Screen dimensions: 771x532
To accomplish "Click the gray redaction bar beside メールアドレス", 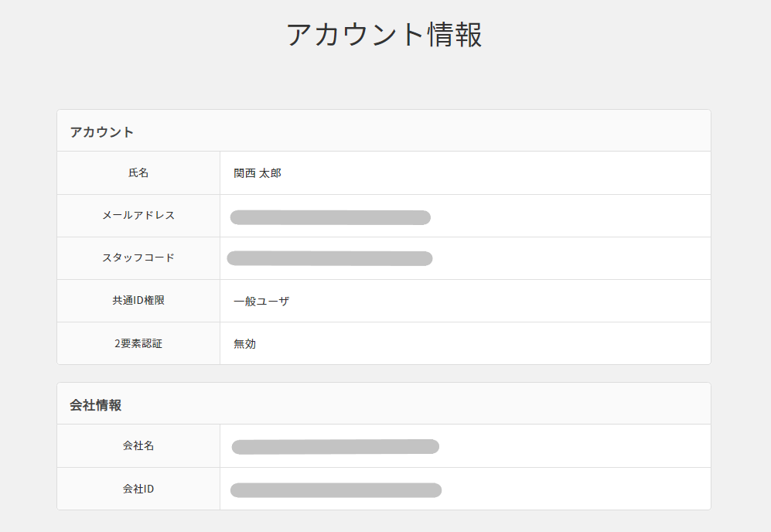I will tap(330, 217).
